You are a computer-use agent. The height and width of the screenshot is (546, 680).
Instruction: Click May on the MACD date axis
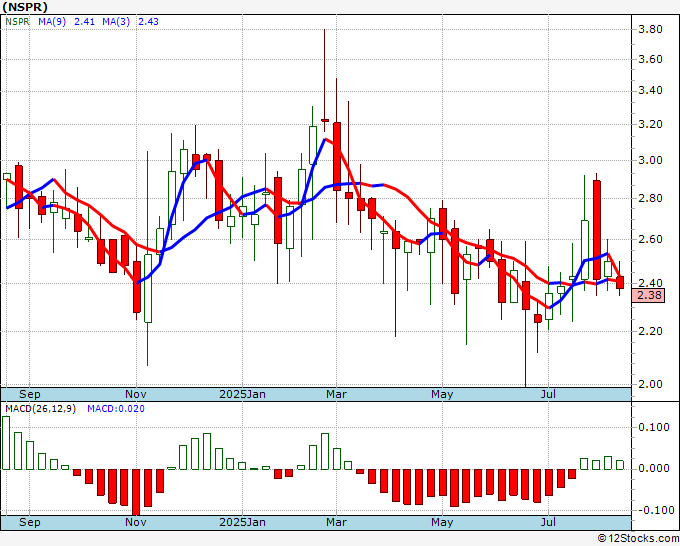pos(442,522)
